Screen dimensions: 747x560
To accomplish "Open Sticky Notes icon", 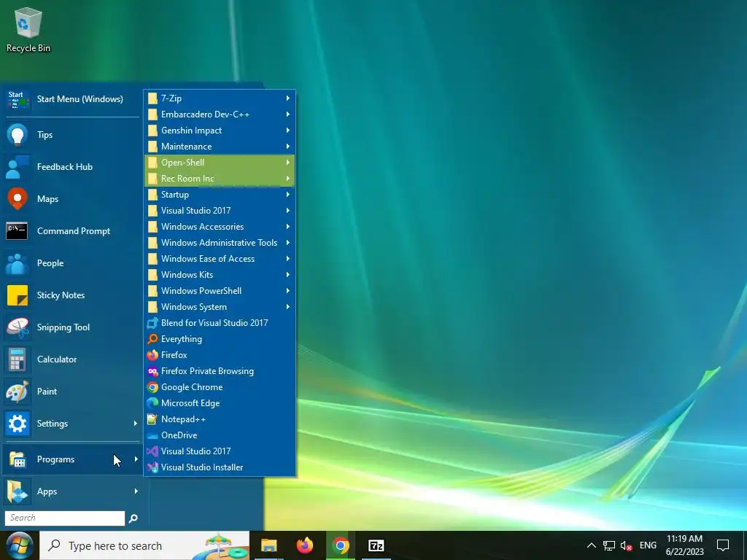I will pos(18,295).
